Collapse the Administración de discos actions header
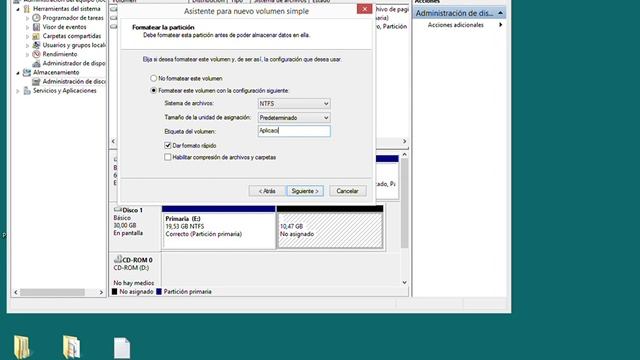The image size is (640, 360). pos(500,13)
